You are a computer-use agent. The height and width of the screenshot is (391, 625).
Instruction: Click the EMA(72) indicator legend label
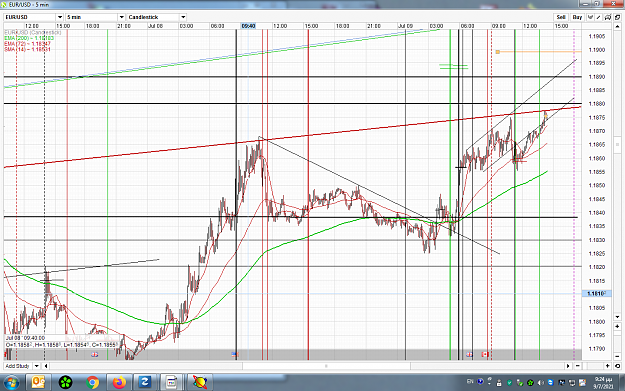[28, 44]
